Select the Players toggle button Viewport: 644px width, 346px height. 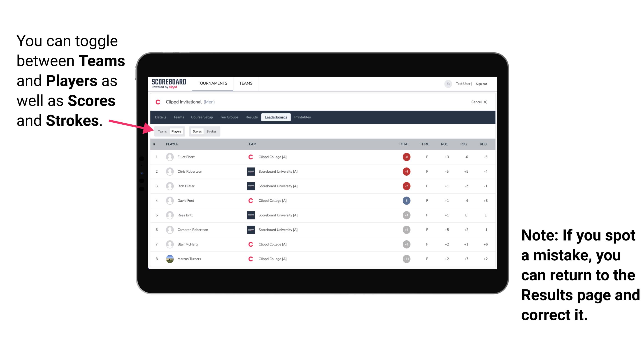tap(176, 131)
